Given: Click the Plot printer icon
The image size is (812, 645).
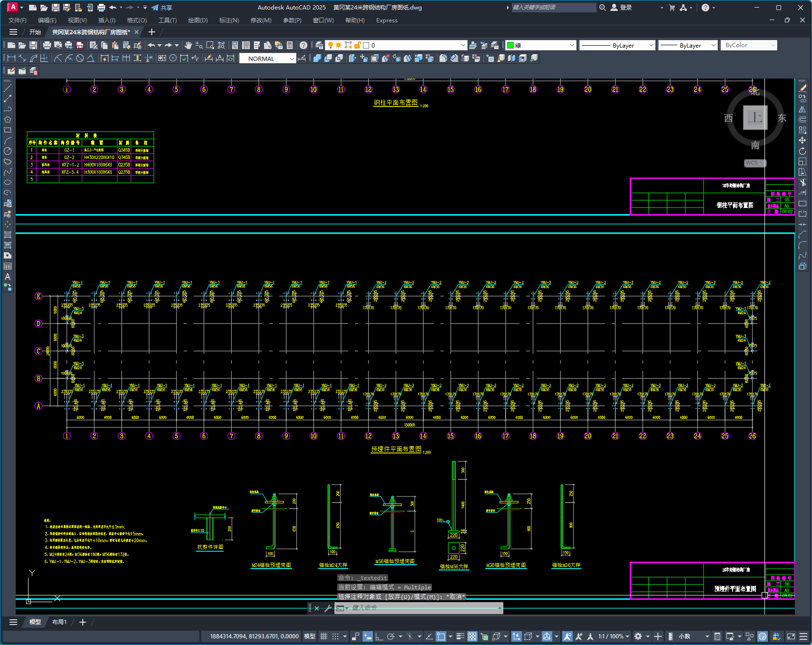Looking at the screenshot, I should [x=47, y=45].
